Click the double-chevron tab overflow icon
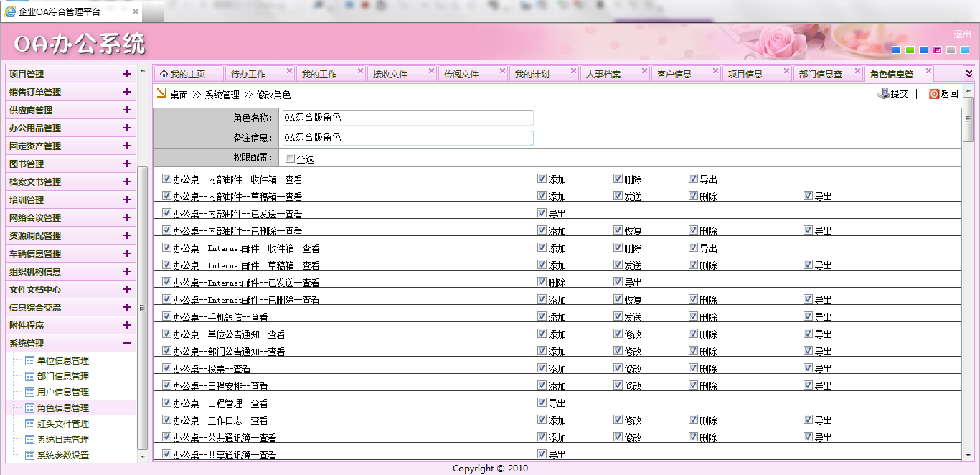This screenshot has height=475, width=980. (969, 73)
